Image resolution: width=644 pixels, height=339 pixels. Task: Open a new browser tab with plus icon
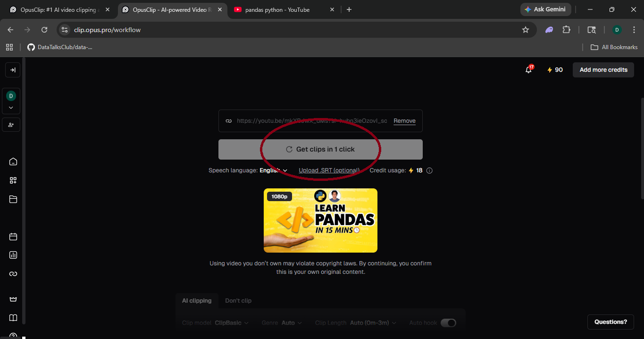pyautogui.click(x=349, y=9)
